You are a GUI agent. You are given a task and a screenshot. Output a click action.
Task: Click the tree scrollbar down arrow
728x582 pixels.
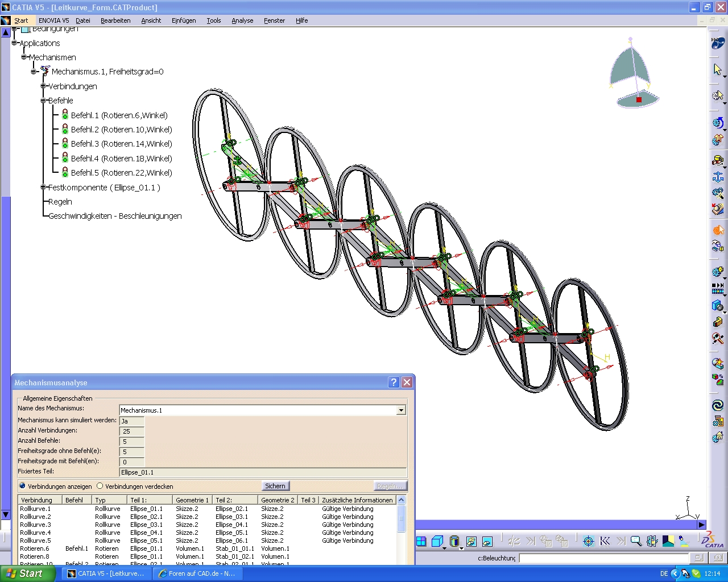pos(6,514)
